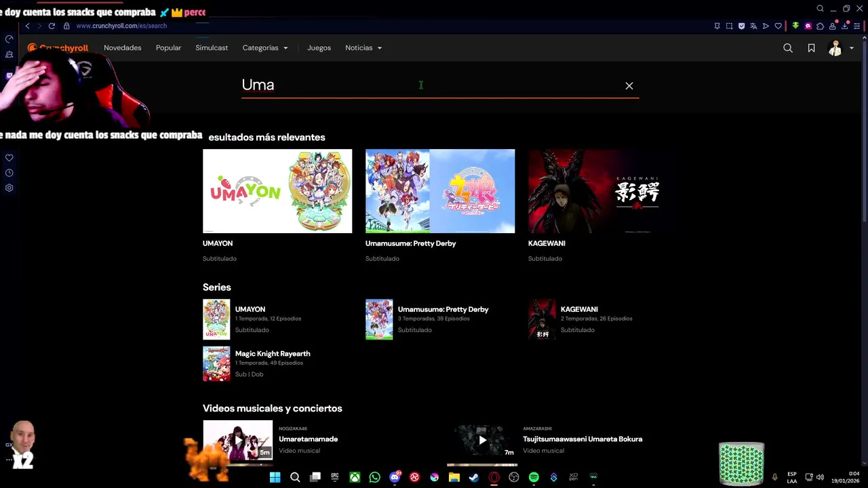This screenshot has height=488, width=868.
Task: Open Steam from the taskbar
Action: coord(474,477)
